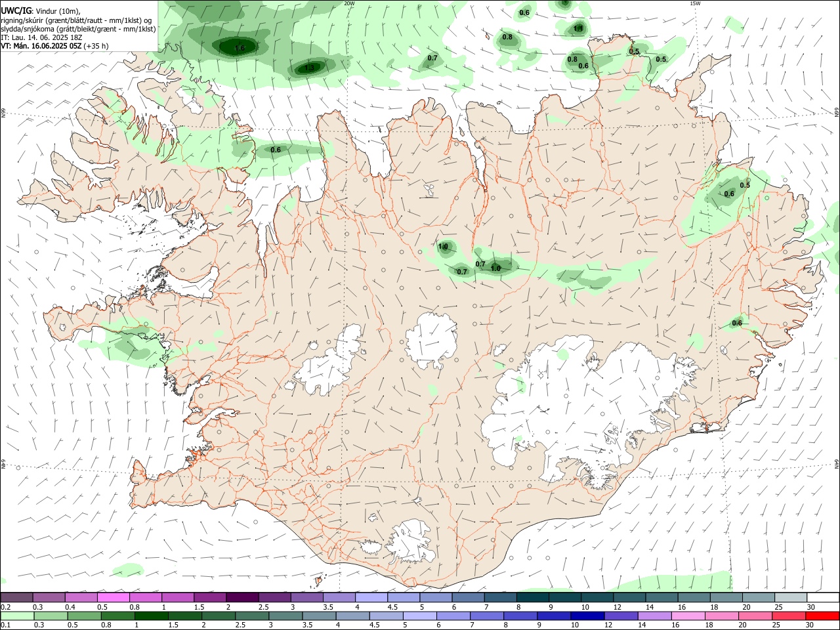Select the '1.1' precipitation value on the map

click(x=578, y=28)
